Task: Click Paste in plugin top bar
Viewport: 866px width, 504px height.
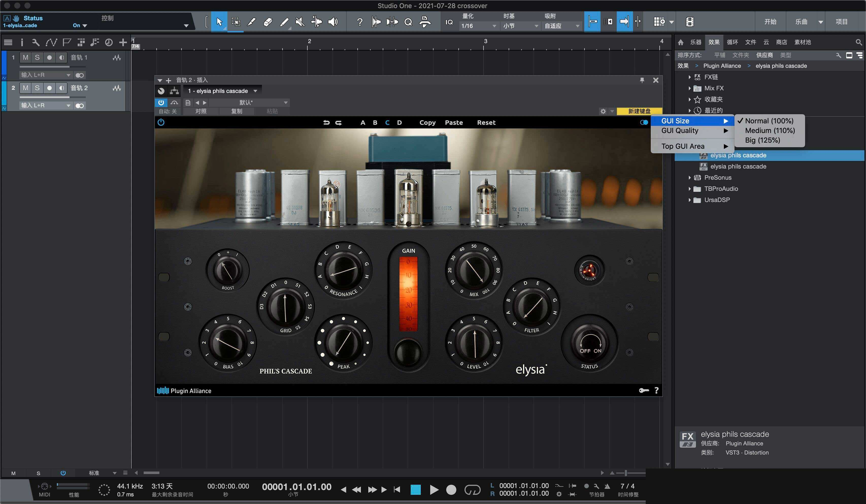Action: point(454,123)
